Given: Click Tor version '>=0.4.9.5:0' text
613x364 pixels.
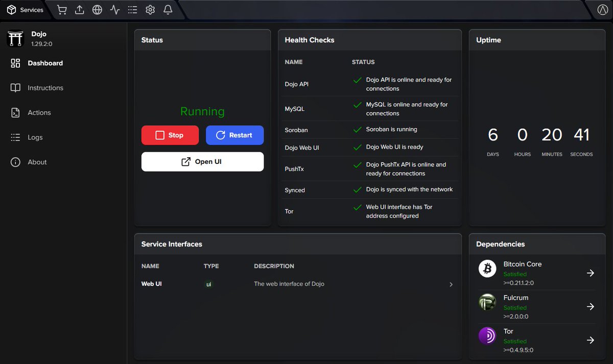Looking at the screenshot, I should pos(518,350).
